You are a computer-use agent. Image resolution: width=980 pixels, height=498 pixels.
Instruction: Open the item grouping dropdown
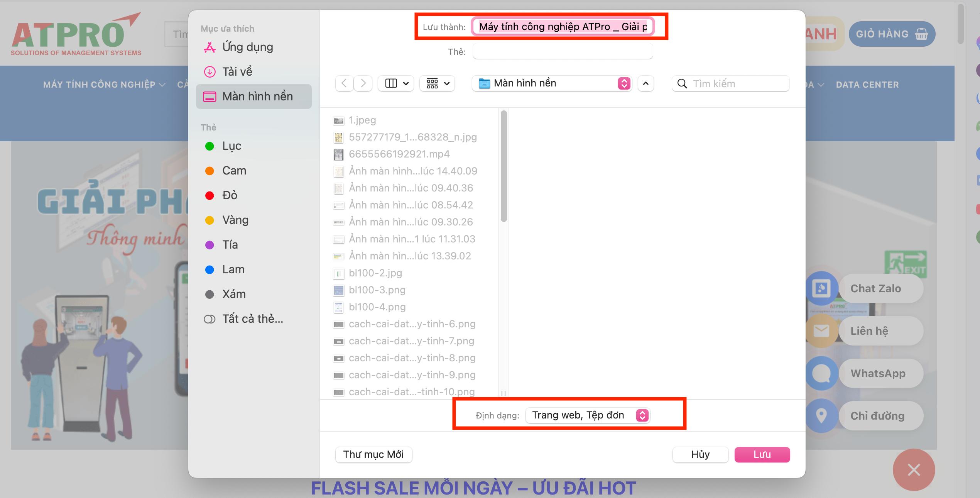437,83
